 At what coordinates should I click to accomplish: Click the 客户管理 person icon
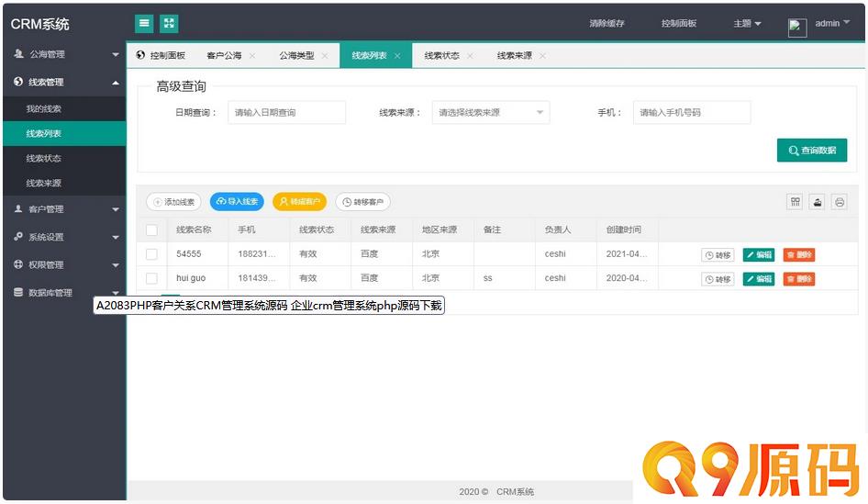click(x=18, y=208)
